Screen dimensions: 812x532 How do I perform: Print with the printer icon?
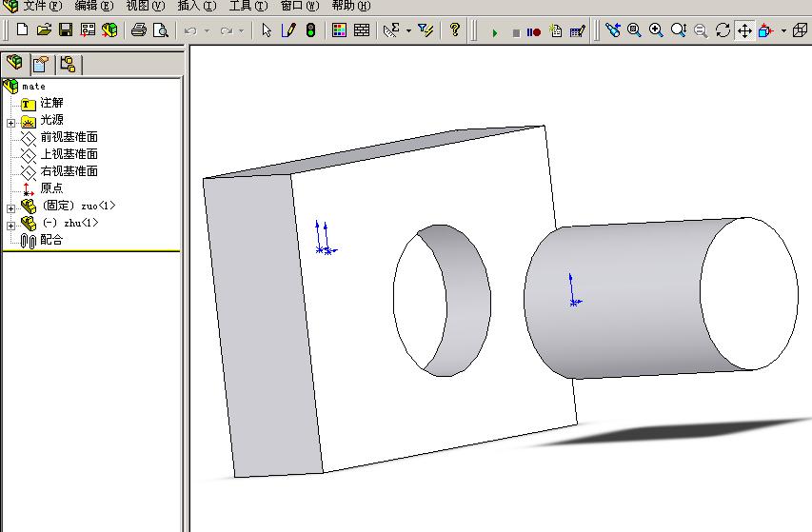pyautogui.click(x=138, y=30)
